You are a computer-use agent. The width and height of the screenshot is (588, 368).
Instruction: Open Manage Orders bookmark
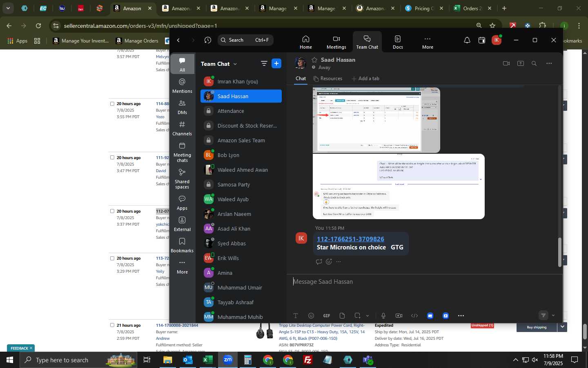coord(137,40)
